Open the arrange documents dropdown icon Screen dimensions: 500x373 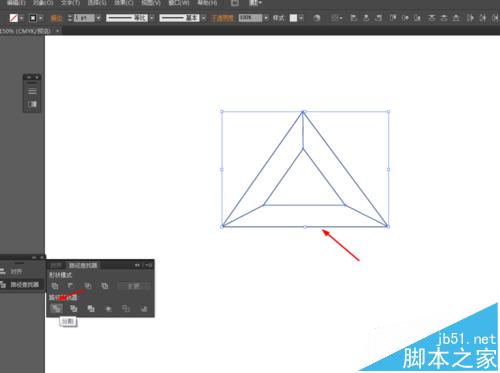[256, 3]
